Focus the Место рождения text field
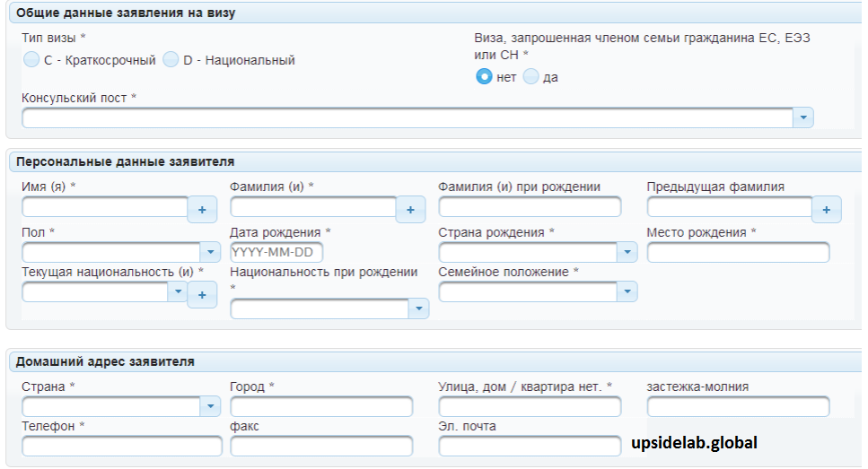The image size is (868, 469). (x=738, y=253)
